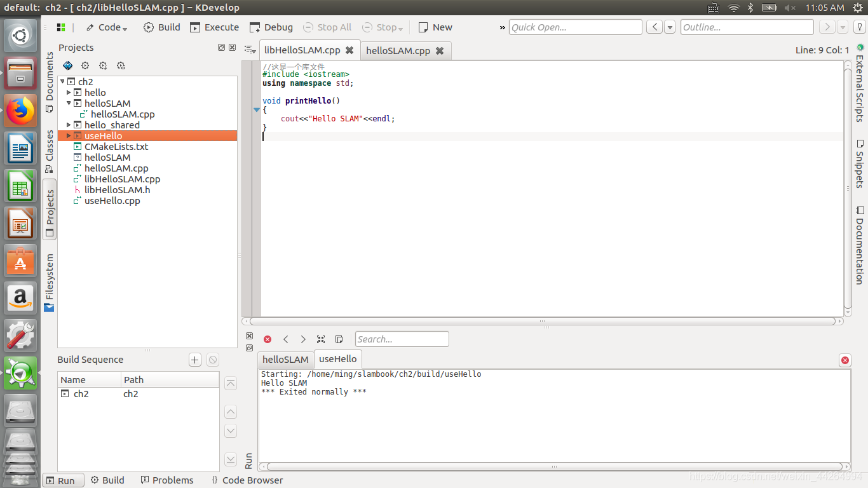Expand the hello_shared target node

click(x=69, y=125)
